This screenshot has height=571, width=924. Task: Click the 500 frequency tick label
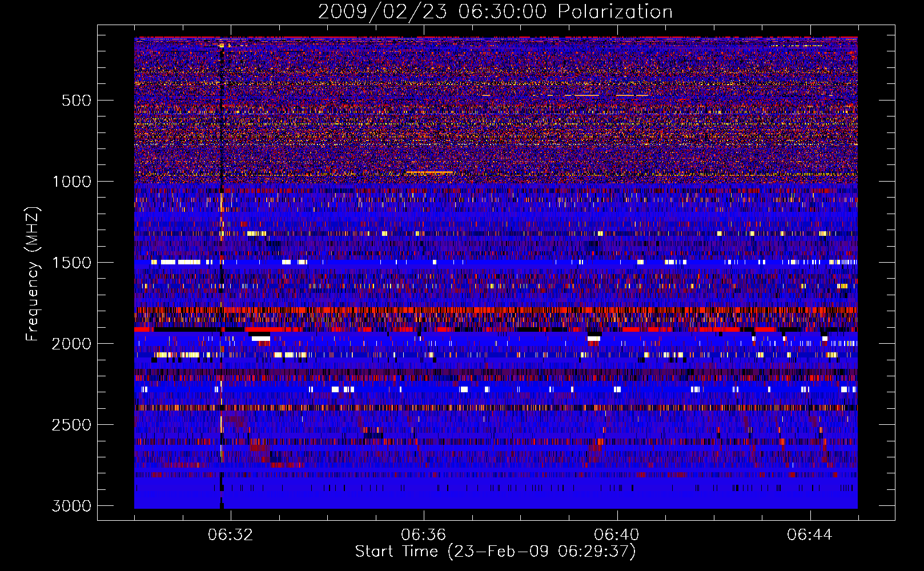(x=76, y=100)
